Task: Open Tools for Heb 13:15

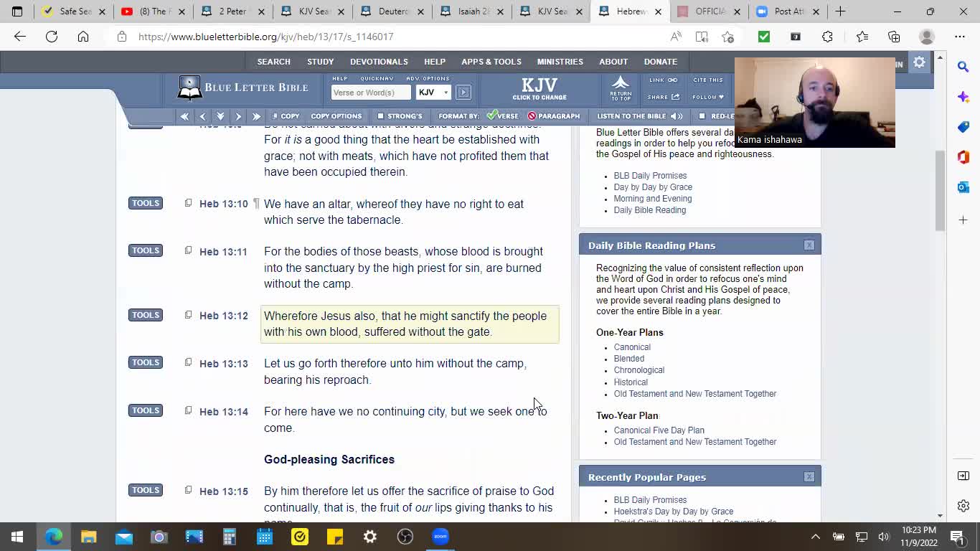Action: [146, 490]
